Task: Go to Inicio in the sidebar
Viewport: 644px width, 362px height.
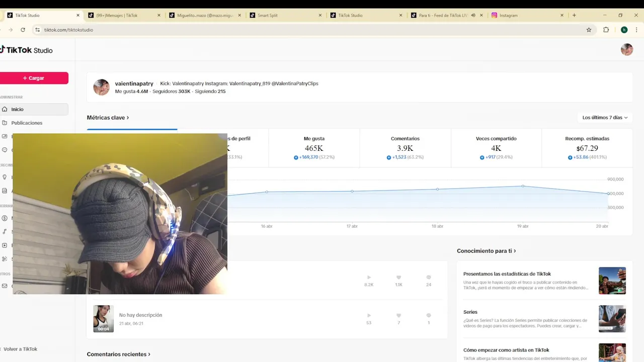Action: [33, 109]
